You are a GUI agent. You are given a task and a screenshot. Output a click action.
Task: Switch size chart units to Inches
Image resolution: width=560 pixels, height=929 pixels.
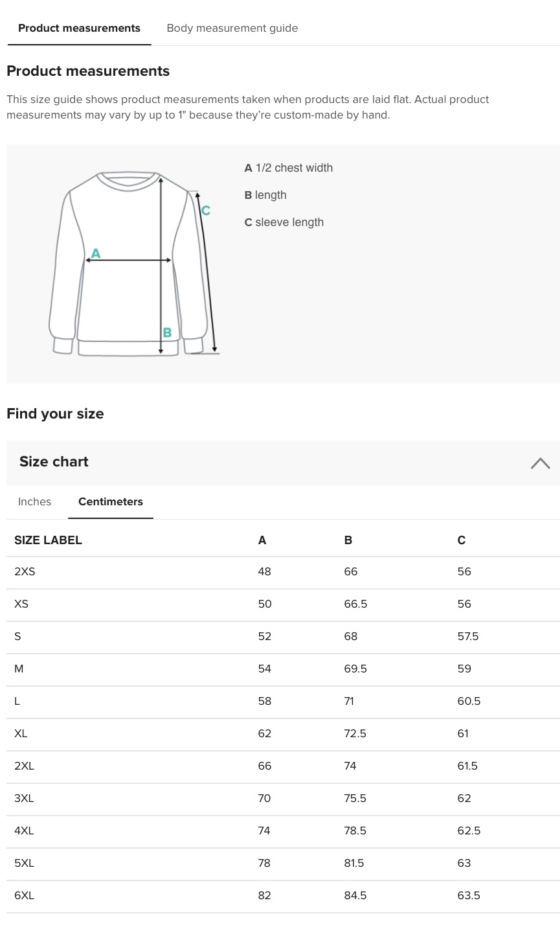(x=34, y=501)
